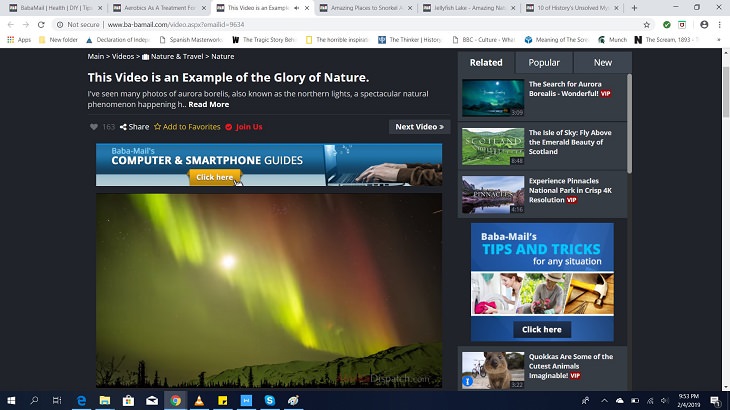Open the Apps bookmarks shortcut

[x=19, y=40]
